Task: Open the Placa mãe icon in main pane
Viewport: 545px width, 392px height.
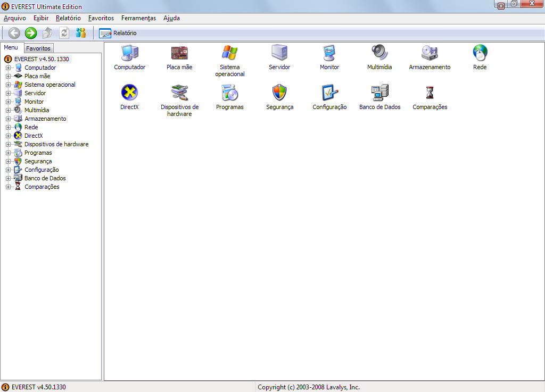Action: click(x=179, y=53)
